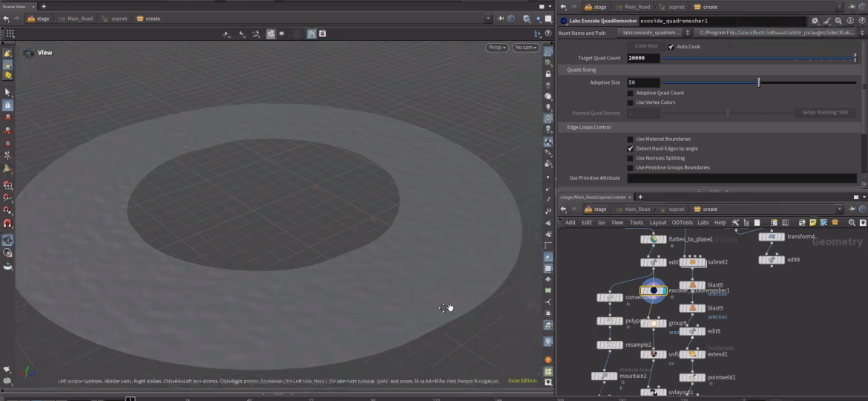Enable Use Normals Splitting checkbox

click(x=631, y=158)
